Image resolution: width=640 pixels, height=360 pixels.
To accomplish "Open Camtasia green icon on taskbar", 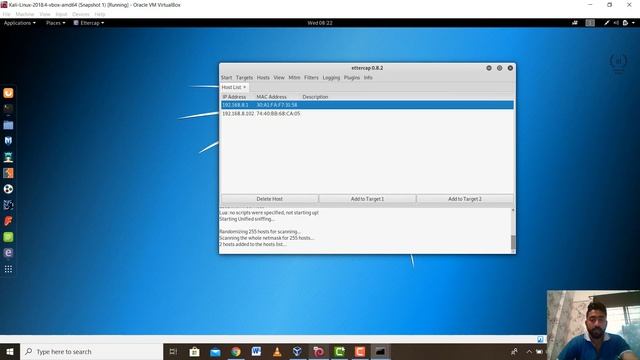I will coord(339,351).
